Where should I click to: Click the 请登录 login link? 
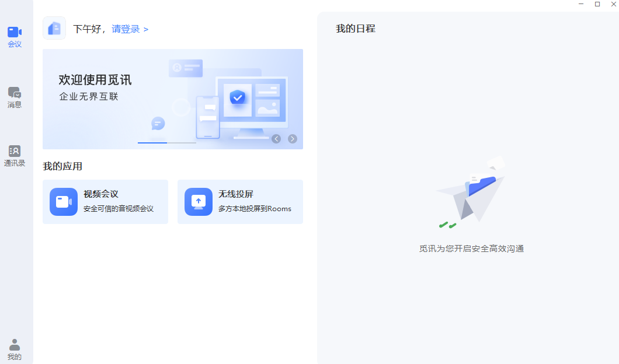[x=126, y=29]
